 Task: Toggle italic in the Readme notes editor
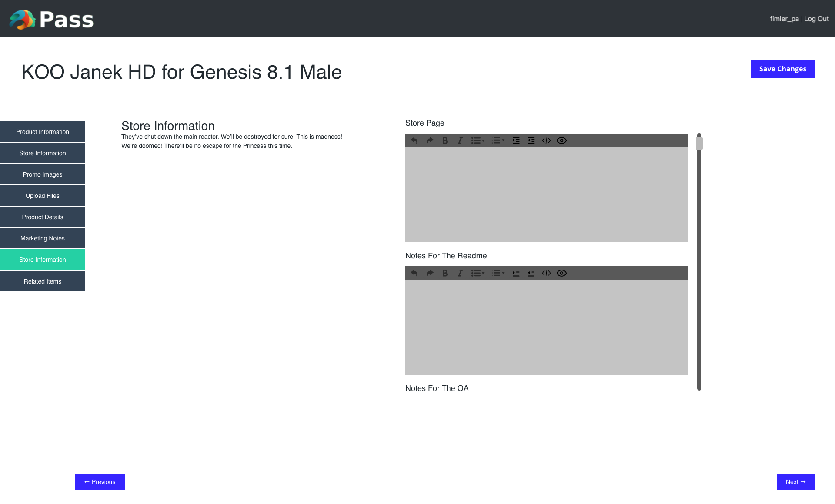pos(460,273)
